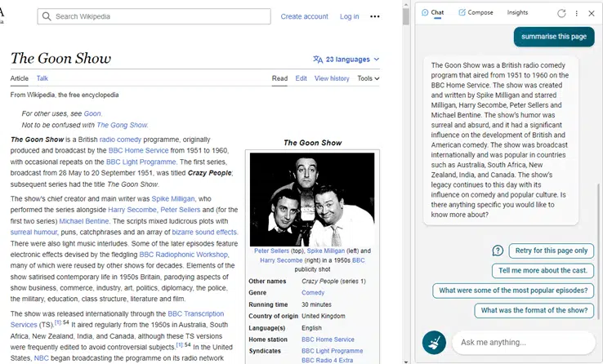Open the Goon disambiguation link
Viewport: 603px width, 364px height.
[92, 113]
